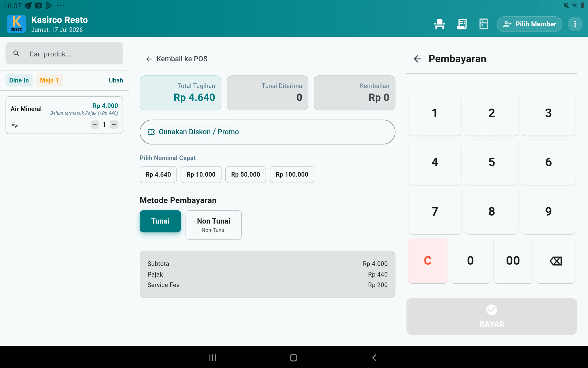Click the back arrow beside Pembayaran
588x368 pixels.
point(417,59)
